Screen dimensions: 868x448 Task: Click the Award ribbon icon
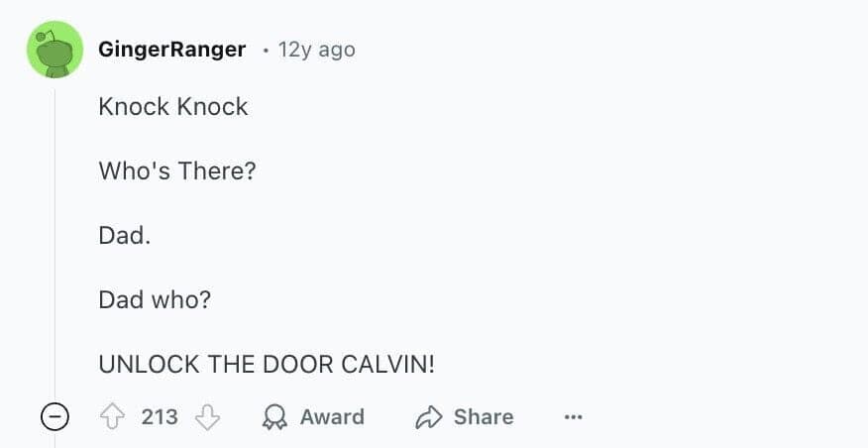click(x=274, y=417)
